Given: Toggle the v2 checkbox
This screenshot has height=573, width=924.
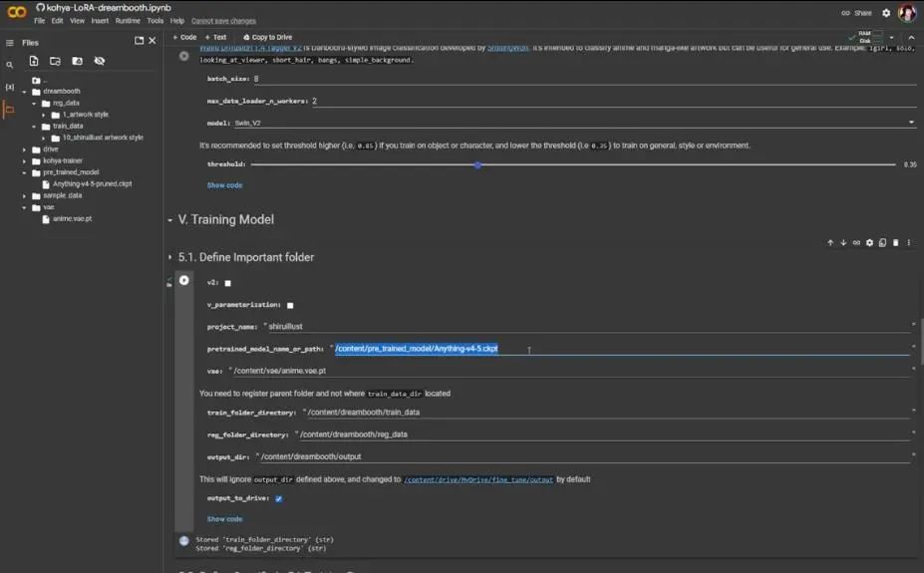Looking at the screenshot, I should [228, 283].
